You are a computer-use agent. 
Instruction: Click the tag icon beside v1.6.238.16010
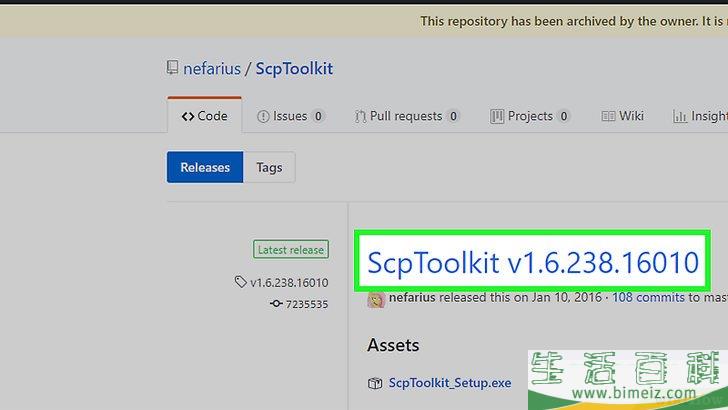[x=240, y=282]
